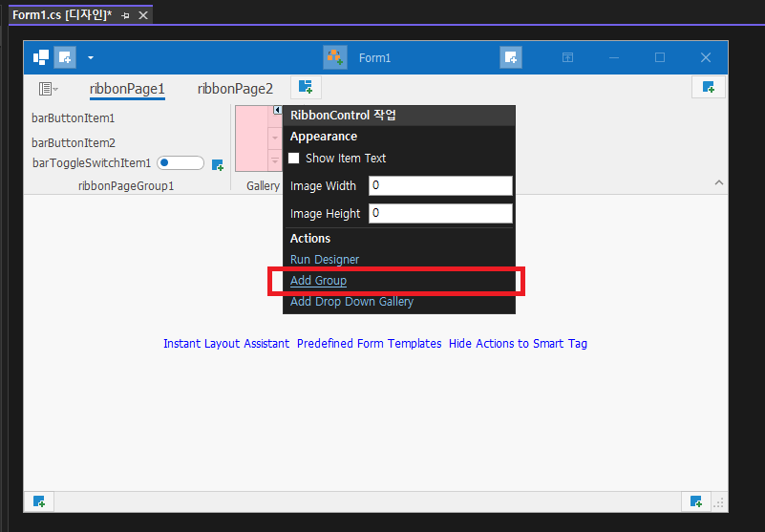
Task: Select barButtonItem2 in the ribbon
Action: point(74,143)
